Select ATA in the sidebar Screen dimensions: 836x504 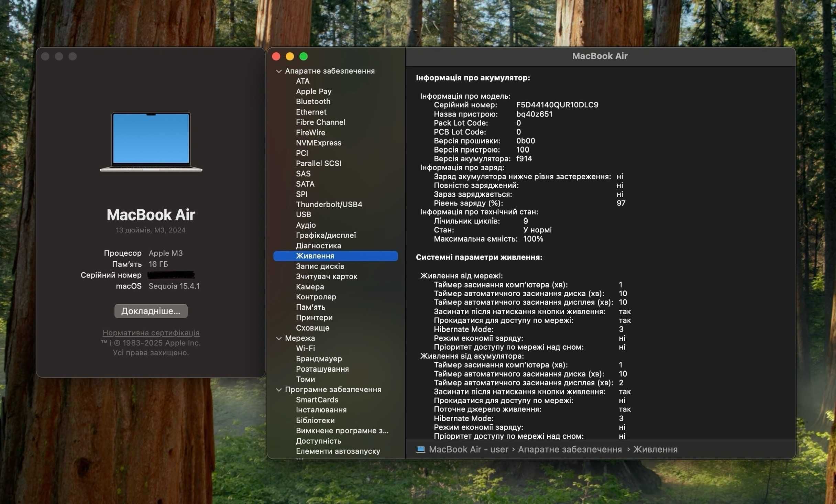pyautogui.click(x=302, y=81)
